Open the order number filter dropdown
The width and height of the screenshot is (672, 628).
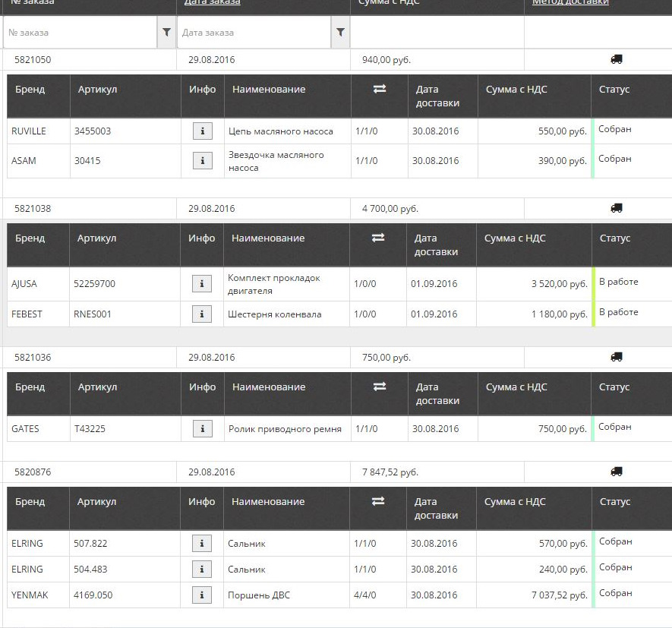[167, 32]
